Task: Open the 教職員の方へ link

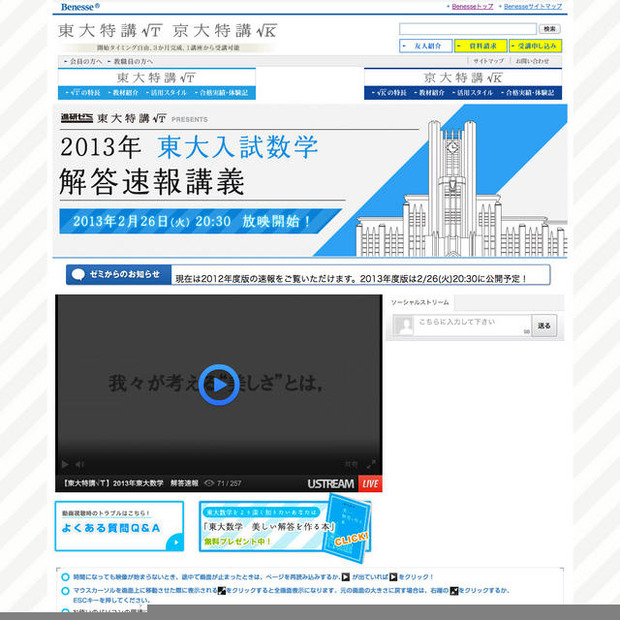Action: pos(130,61)
